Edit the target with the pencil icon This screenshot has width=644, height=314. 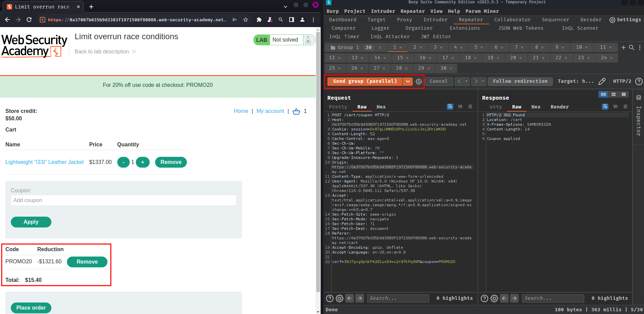602,81
